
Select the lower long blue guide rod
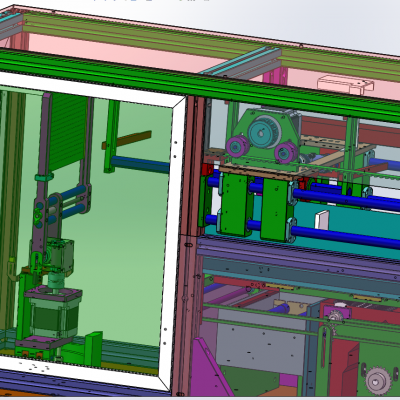pyautogui.click(x=345, y=237)
